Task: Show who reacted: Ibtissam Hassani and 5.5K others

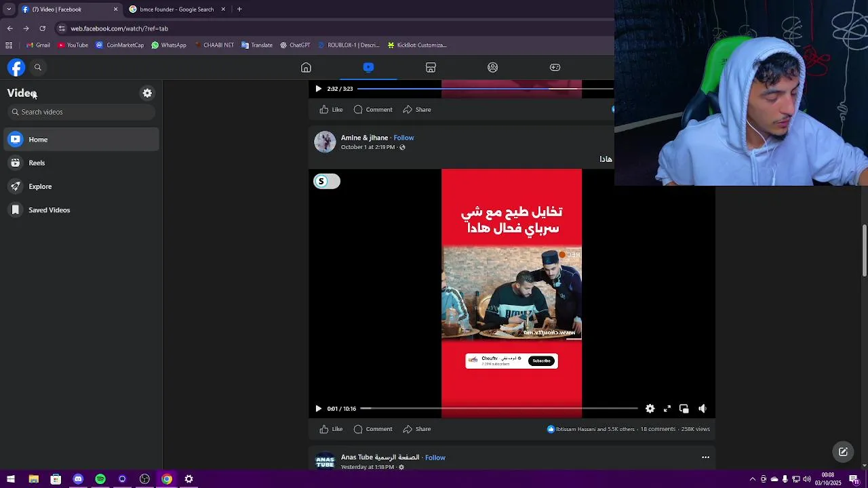Action: [x=591, y=429]
